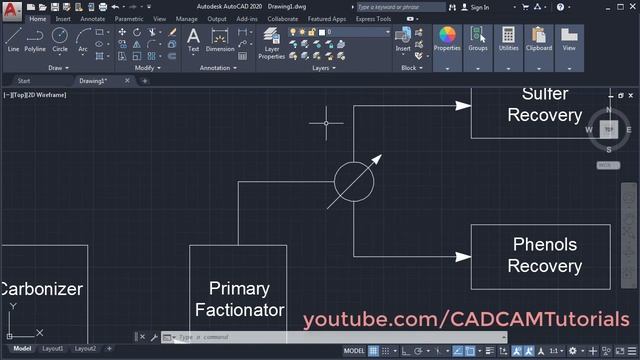Expand the Block panel
The image size is (640, 360).
(412, 68)
